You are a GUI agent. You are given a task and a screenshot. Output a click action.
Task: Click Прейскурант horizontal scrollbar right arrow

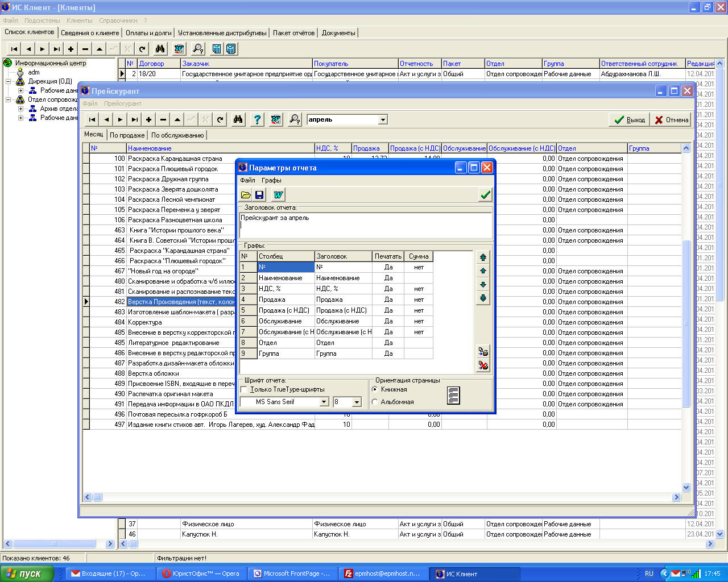click(x=676, y=497)
